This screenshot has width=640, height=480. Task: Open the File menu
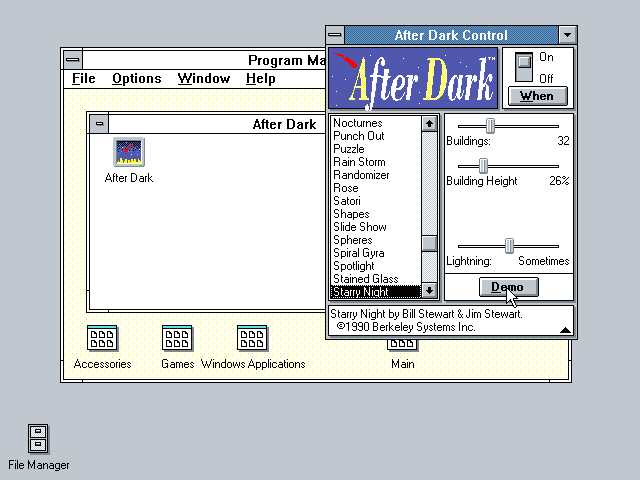[84, 78]
